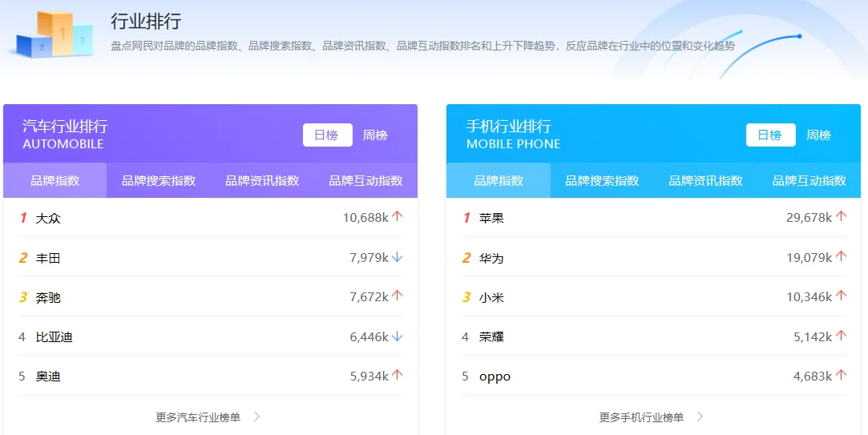The width and height of the screenshot is (868, 435).
Task: Switch automobile ranking to 周榜
Action: 375,135
